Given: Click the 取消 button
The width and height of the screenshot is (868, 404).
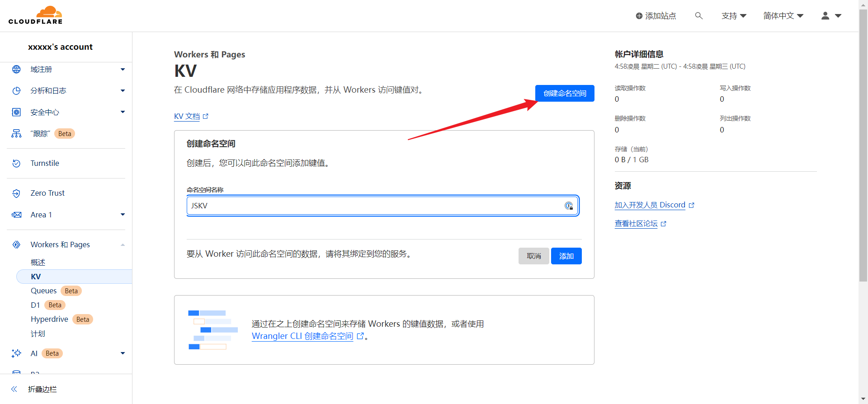Looking at the screenshot, I should click(x=533, y=256).
